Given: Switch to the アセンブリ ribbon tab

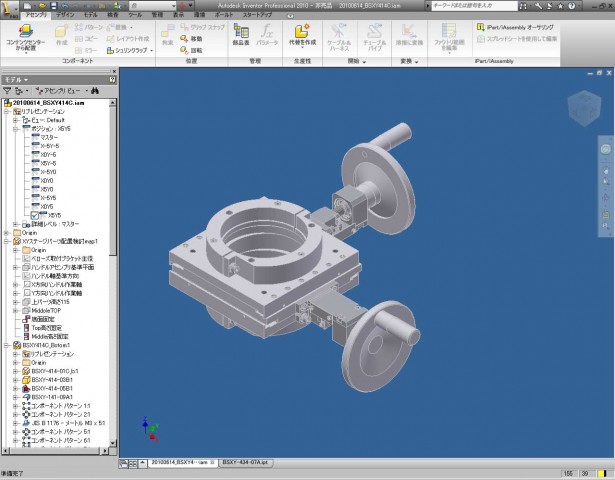Looking at the screenshot, I should pos(36,15).
